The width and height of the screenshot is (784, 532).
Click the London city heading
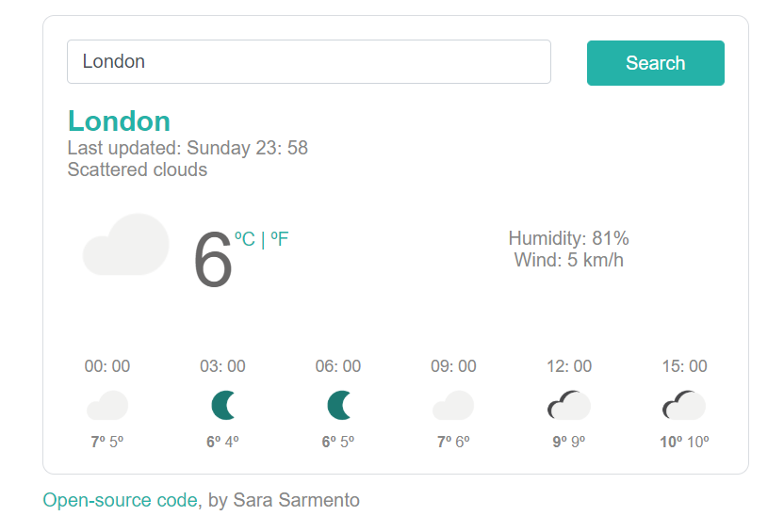click(x=119, y=121)
